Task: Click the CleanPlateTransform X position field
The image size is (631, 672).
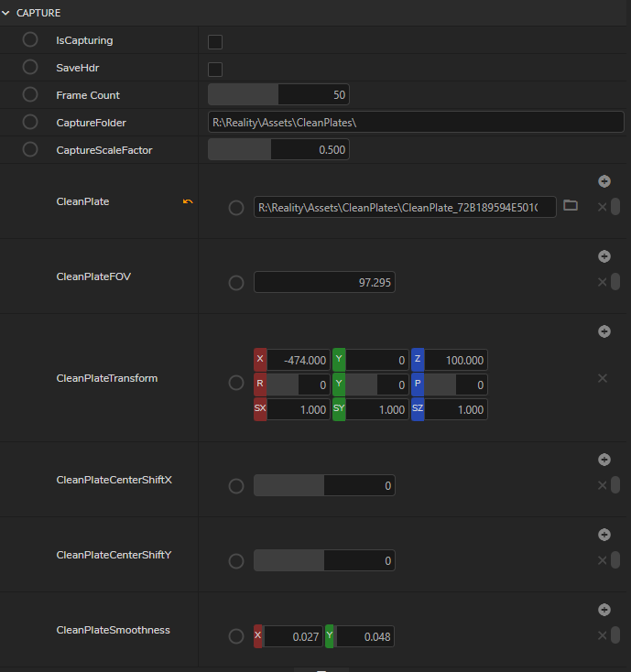Action: (298, 361)
